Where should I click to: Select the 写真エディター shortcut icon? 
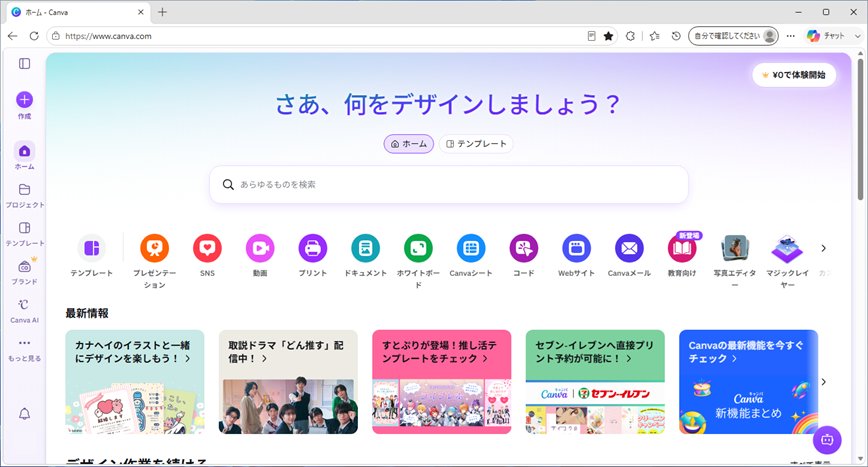(x=735, y=248)
